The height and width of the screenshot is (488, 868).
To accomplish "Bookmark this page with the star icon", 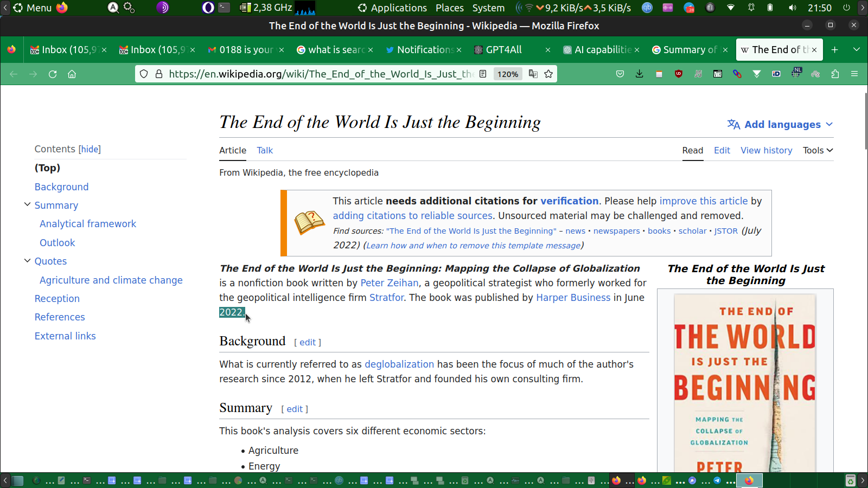I will click(548, 74).
